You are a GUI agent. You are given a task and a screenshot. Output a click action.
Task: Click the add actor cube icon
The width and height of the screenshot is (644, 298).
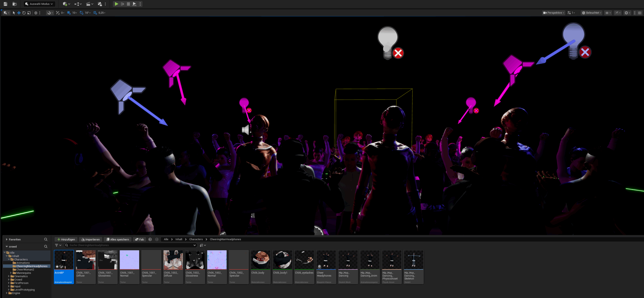pos(66,4)
